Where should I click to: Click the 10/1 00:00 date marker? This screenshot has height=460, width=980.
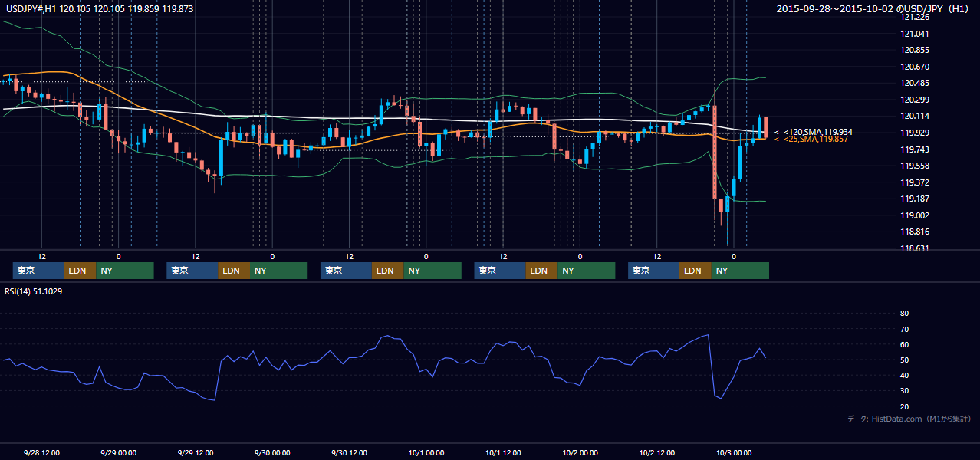pyautogui.click(x=426, y=452)
